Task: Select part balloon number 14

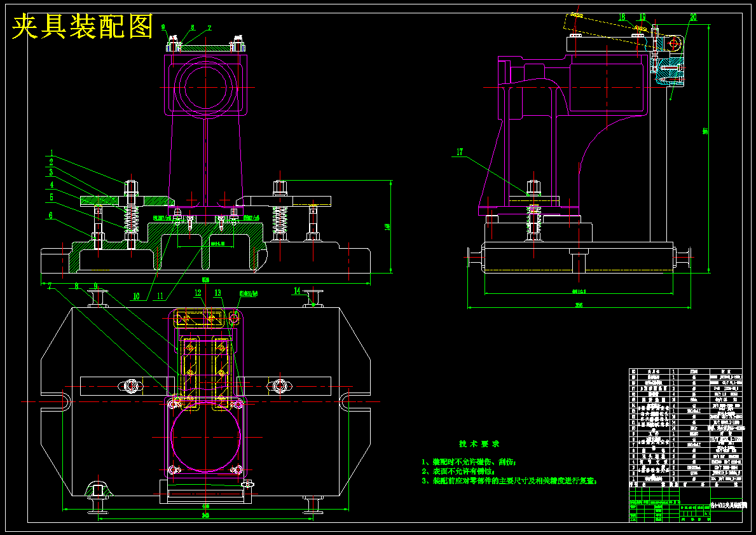Action: (x=298, y=290)
